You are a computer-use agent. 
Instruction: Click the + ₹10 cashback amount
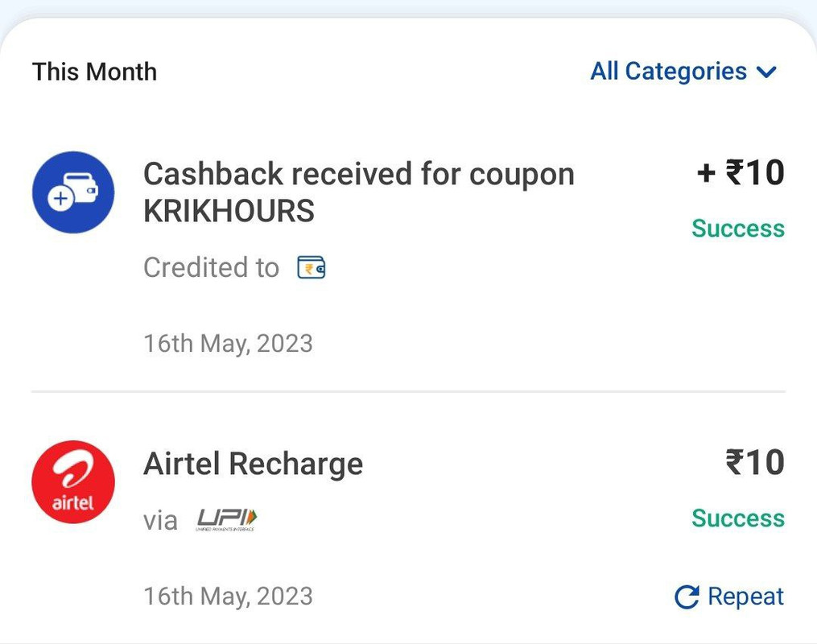[741, 173]
